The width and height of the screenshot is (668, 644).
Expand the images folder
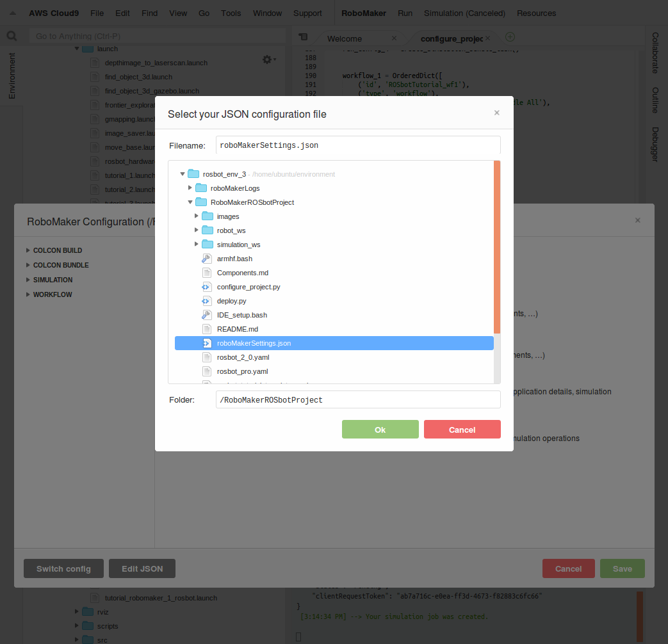(197, 216)
